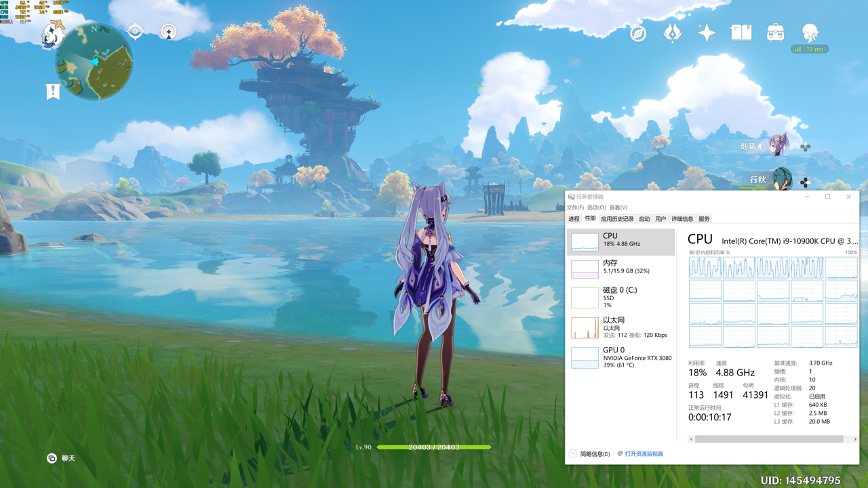The height and width of the screenshot is (488, 868).
Task: Open the 选项(O) menu in Task Manager
Action: 597,207
